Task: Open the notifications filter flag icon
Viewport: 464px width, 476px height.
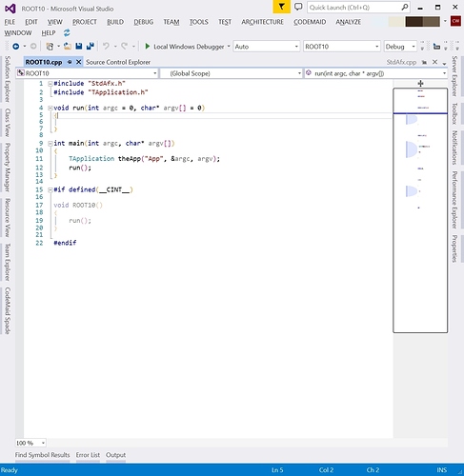Action: click(281, 7)
